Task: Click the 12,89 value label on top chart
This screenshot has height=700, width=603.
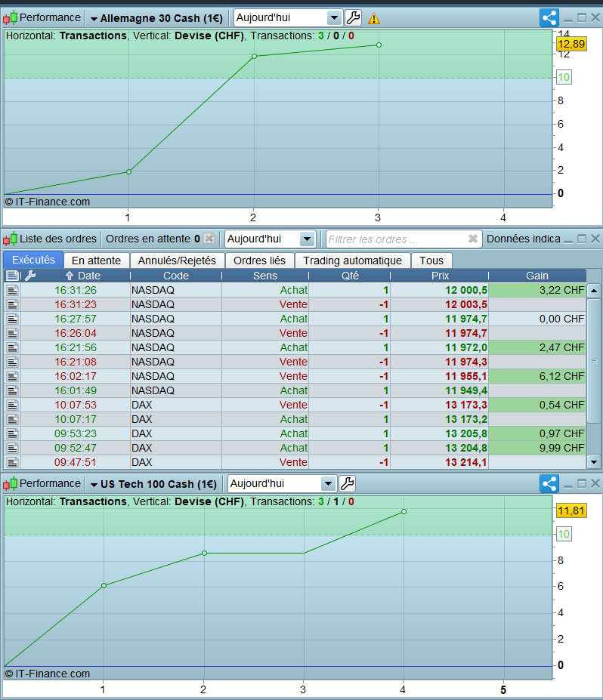Action: [571, 44]
